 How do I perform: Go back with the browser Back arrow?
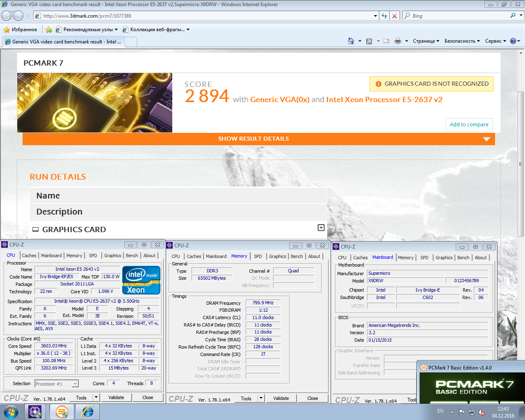click(x=7, y=16)
